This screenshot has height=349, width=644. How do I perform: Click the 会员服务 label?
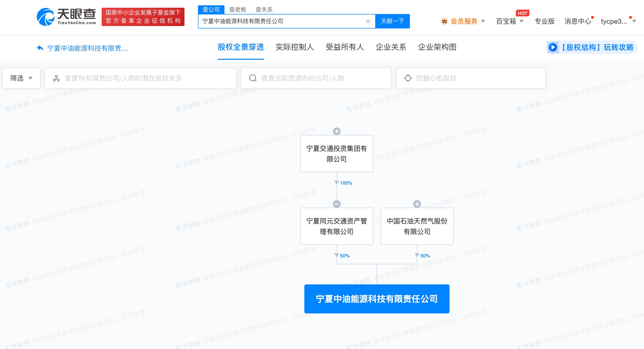(464, 21)
